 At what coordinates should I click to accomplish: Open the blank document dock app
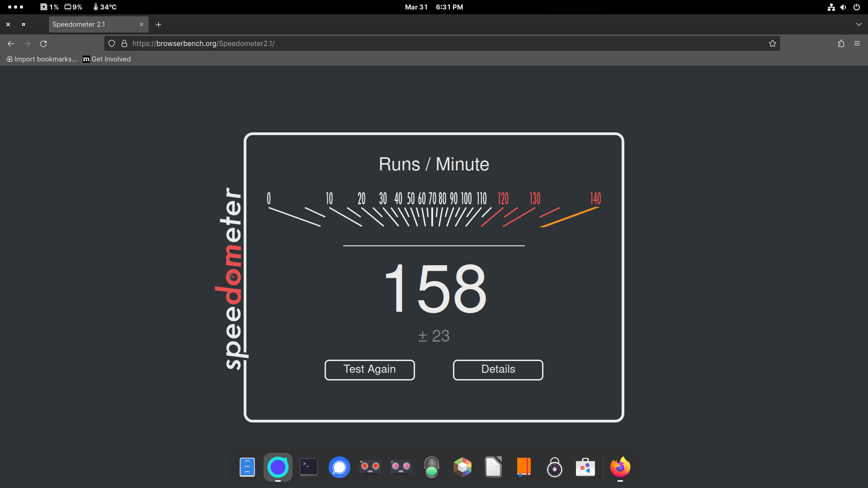pos(493,467)
